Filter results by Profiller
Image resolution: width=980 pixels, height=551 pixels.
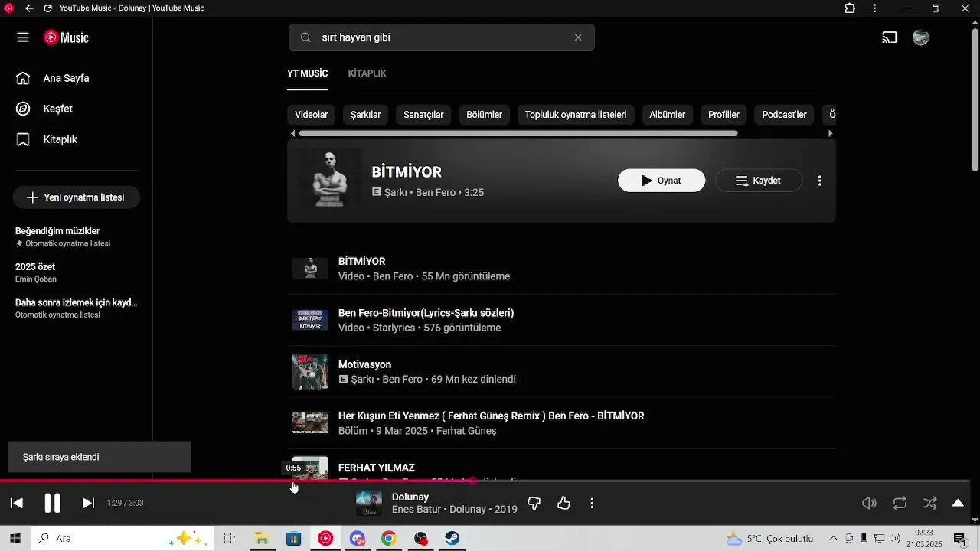(724, 115)
